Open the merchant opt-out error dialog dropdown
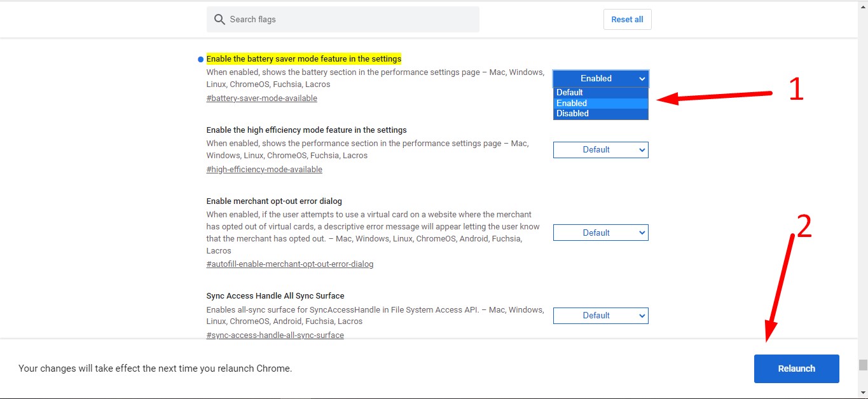The image size is (868, 399). tap(601, 233)
